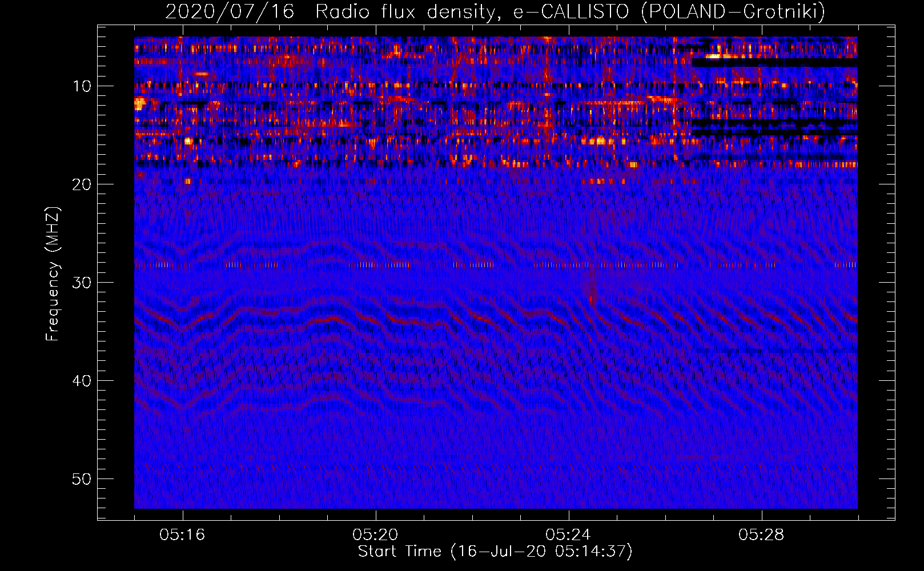The width and height of the screenshot is (924, 571).
Task: Click the 20 frequency tick label
Action: (82, 184)
